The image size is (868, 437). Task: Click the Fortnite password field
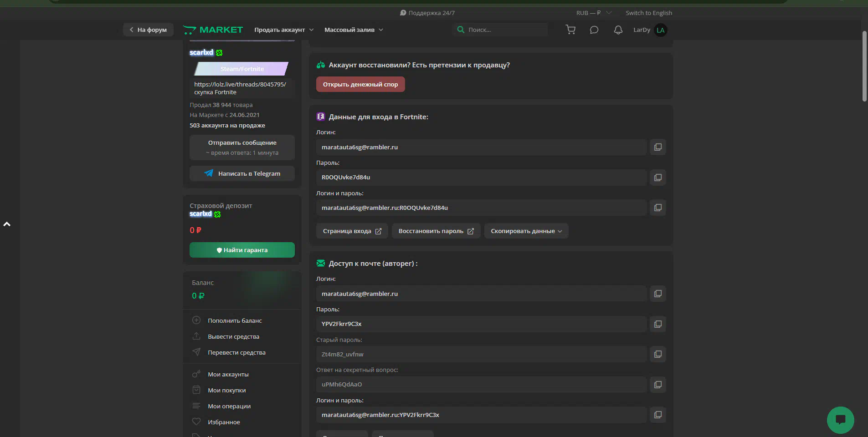click(481, 178)
